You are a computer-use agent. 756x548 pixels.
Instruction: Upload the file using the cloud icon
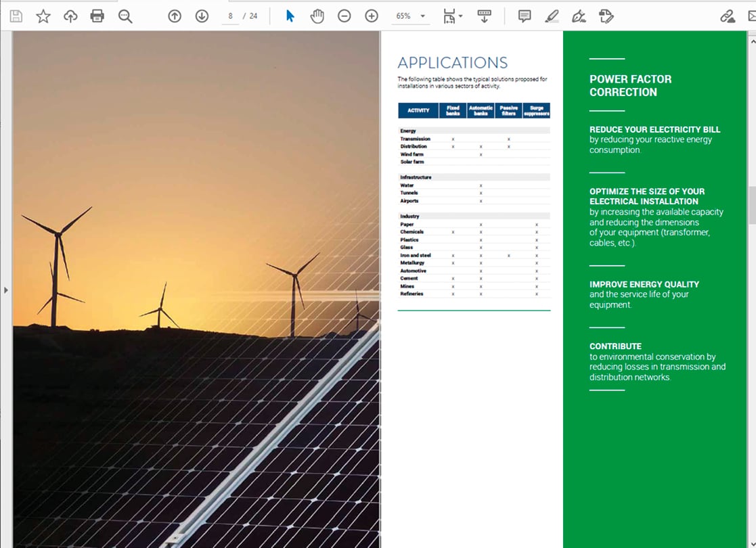(70, 16)
